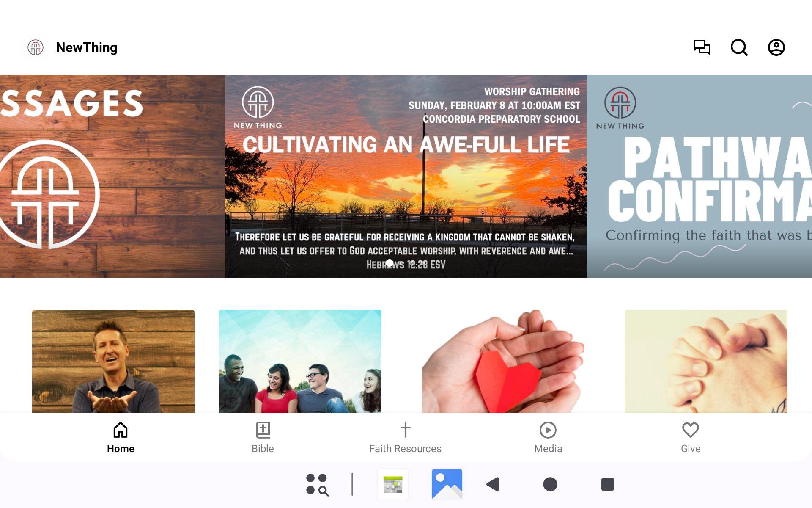This screenshot has width=812, height=508.
Task: Open the Give tab
Action: click(x=691, y=438)
